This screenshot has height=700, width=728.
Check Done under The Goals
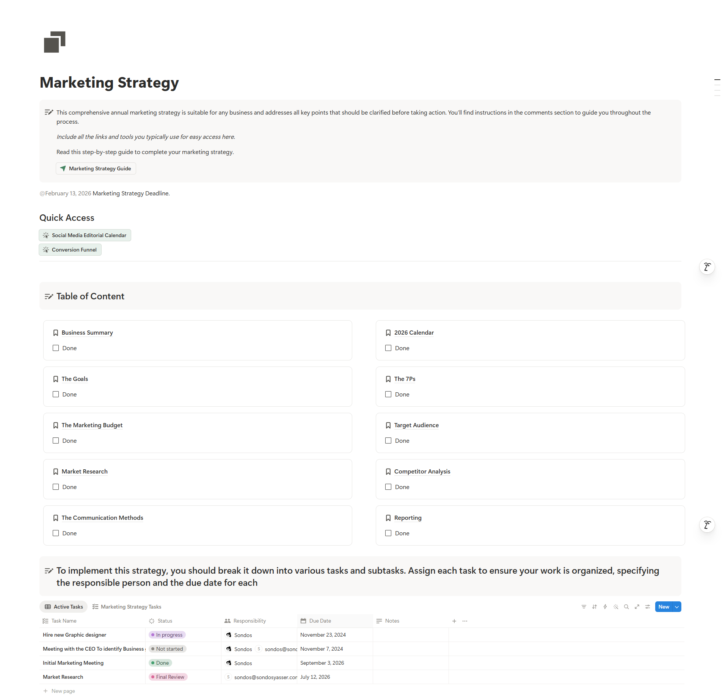(x=56, y=394)
